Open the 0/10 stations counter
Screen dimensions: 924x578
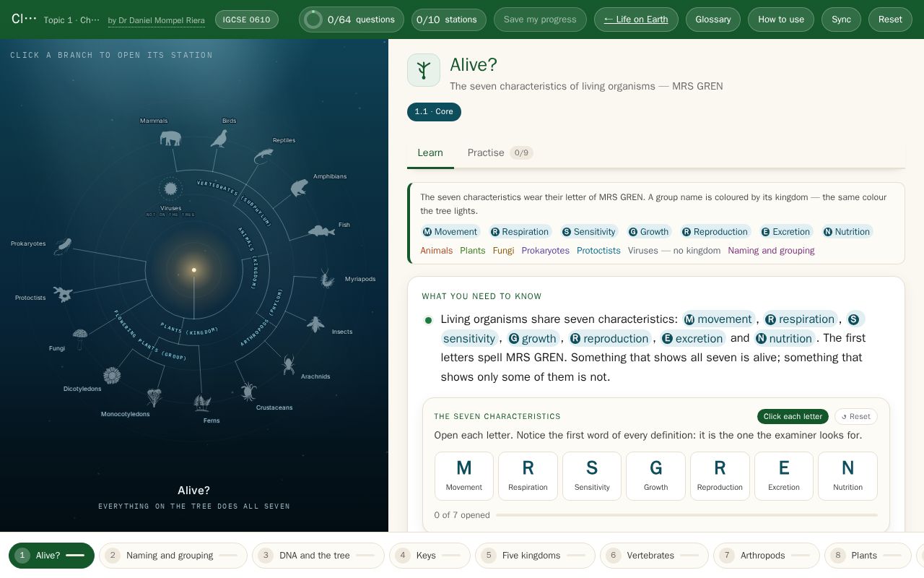[x=448, y=20]
